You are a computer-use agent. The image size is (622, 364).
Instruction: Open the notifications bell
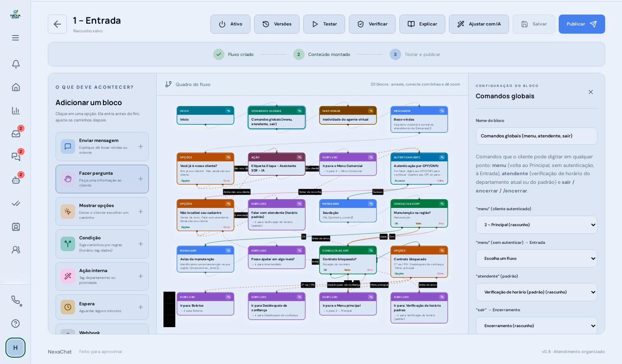15,64
